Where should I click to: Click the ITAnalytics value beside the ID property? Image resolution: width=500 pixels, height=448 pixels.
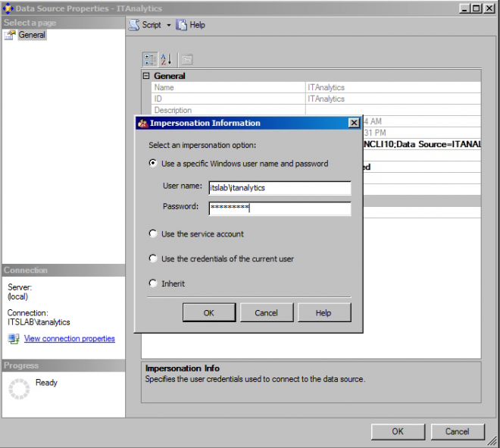tap(326, 99)
